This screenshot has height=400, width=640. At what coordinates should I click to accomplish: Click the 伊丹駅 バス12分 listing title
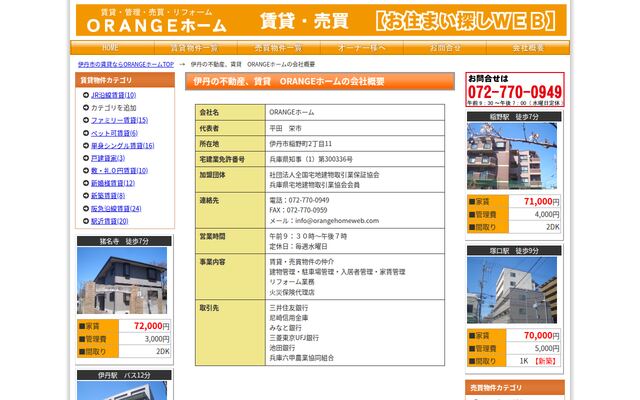pos(124,375)
